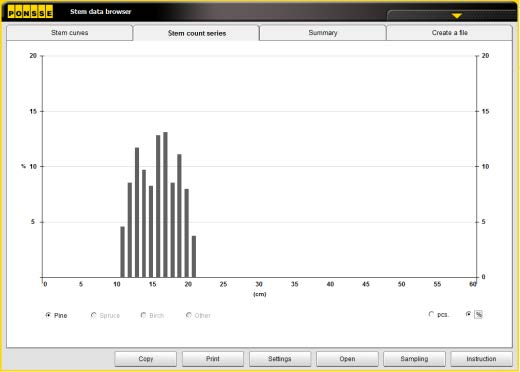This screenshot has height=372, width=520.
Task: Switch to the Stem curves tab
Action: (x=69, y=33)
